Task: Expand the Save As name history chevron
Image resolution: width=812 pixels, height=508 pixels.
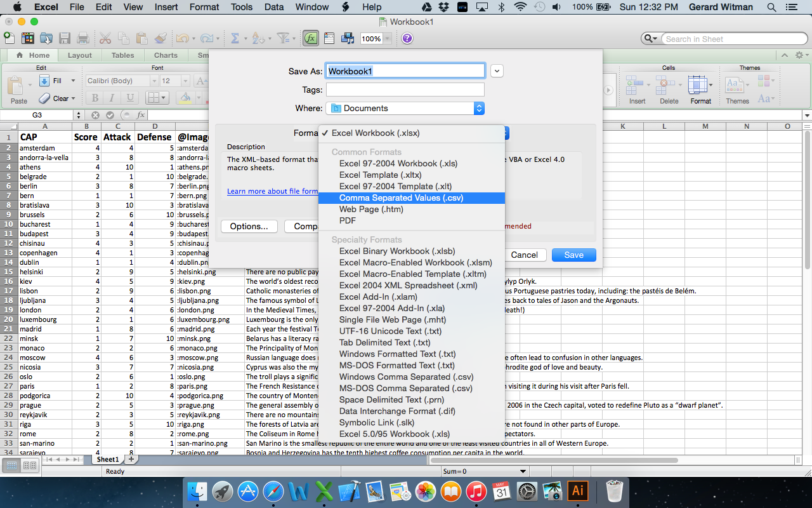Action: 497,70
